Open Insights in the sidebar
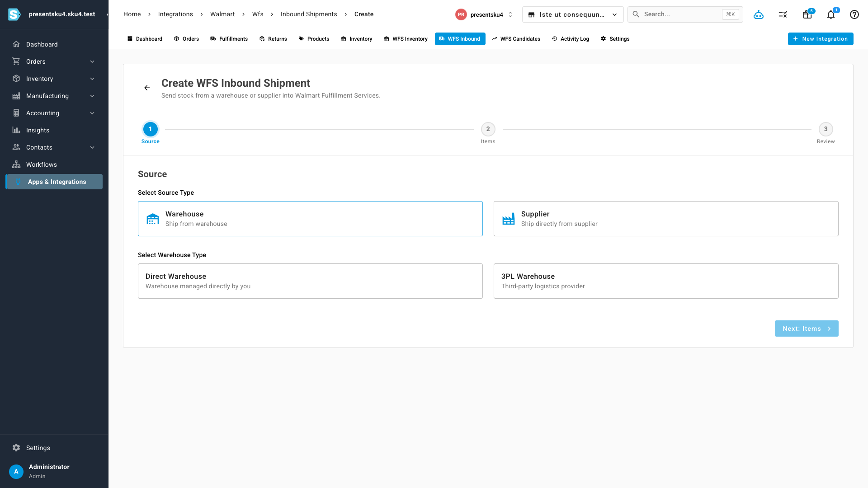The height and width of the screenshot is (488, 868). click(x=54, y=130)
